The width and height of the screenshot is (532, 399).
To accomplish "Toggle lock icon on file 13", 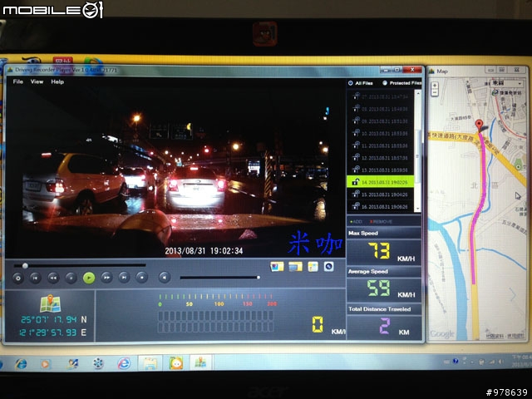I will [356, 170].
